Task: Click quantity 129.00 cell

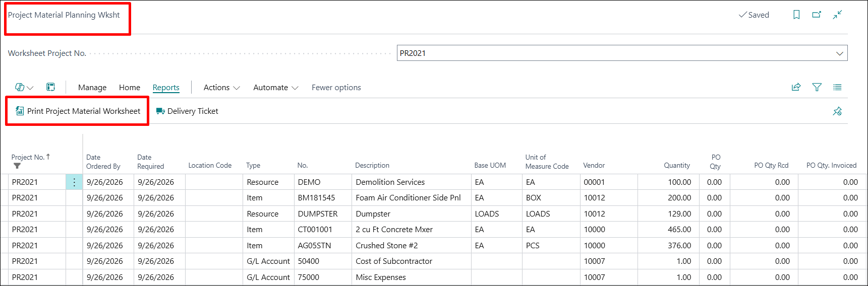Action: [x=668, y=214]
